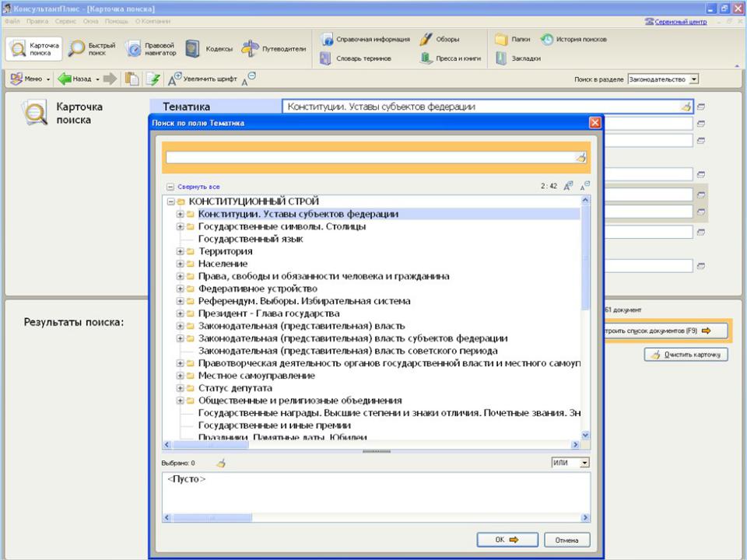Viewport: 747px width, 560px height.
Task: Click Увеличить шрифт in main toolbar
Action: [202, 79]
